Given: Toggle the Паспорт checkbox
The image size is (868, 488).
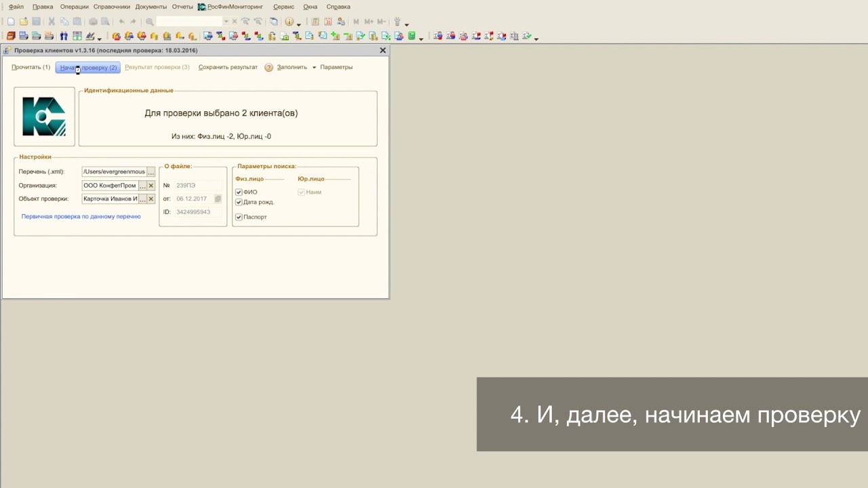Looking at the screenshot, I should pyautogui.click(x=239, y=217).
